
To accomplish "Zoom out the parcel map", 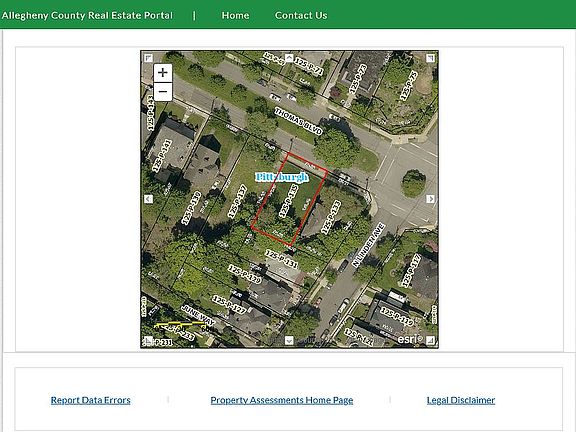I will coord(163,91).
